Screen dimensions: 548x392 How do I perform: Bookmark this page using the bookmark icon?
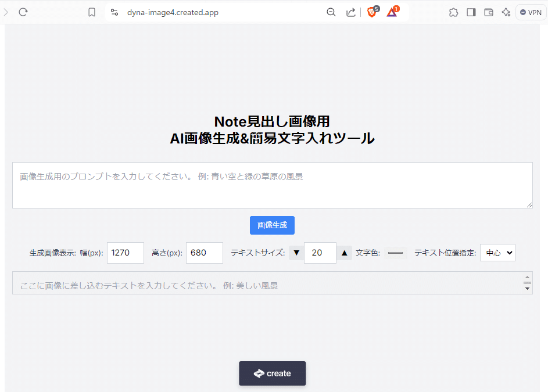92,13
